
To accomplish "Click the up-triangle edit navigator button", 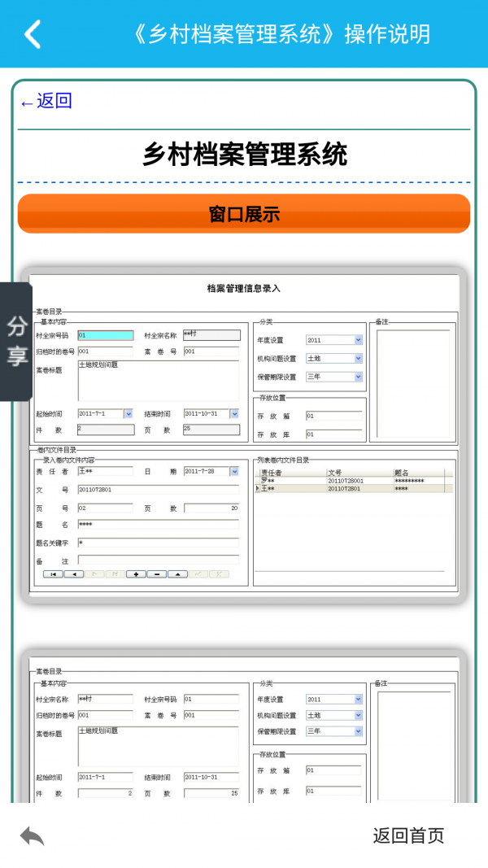I will pos(177,574).
